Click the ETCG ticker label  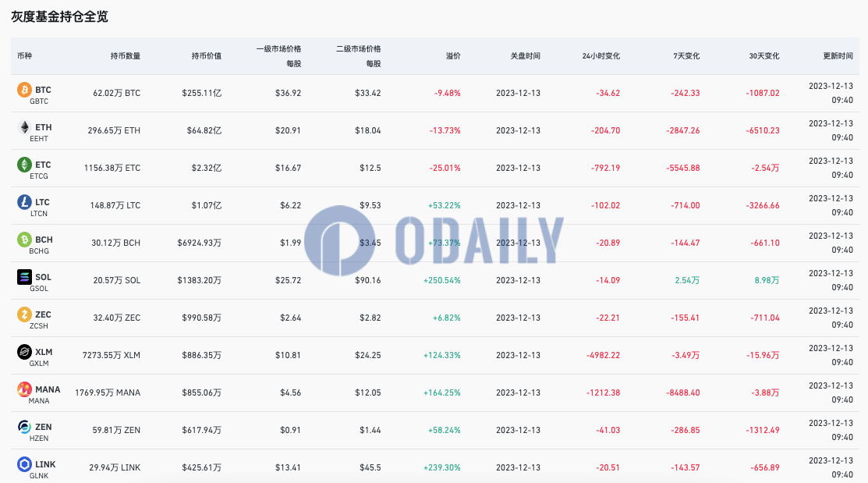[39, 176]
